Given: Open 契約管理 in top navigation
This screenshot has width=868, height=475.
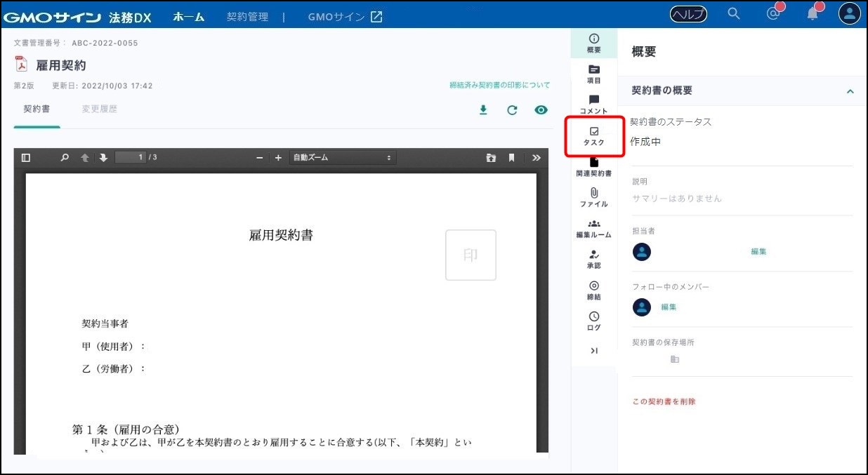Looking at the screenshot, I should click(247, 16).
